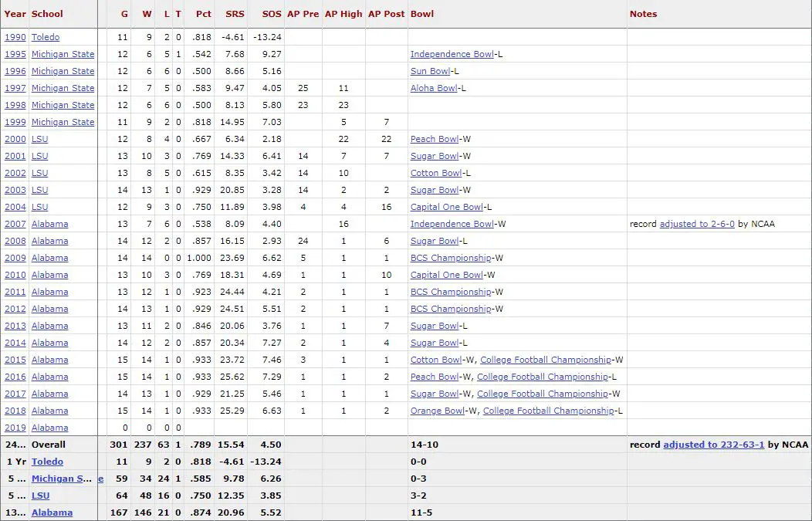The height and width of the screenshot is (521, 812).
Task: Sort by the AP Post column header
Action: tap(387, 14)
